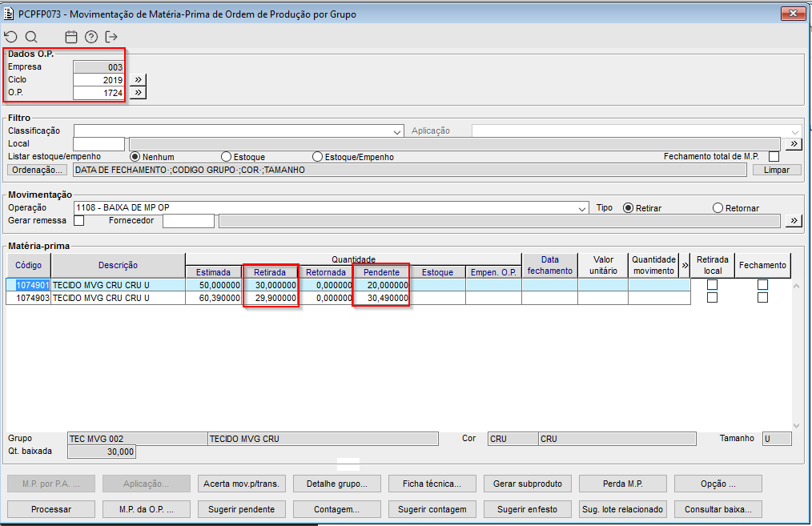Open Detalhe grupo... button
The image size is (812, 526).
click(337, 484)
